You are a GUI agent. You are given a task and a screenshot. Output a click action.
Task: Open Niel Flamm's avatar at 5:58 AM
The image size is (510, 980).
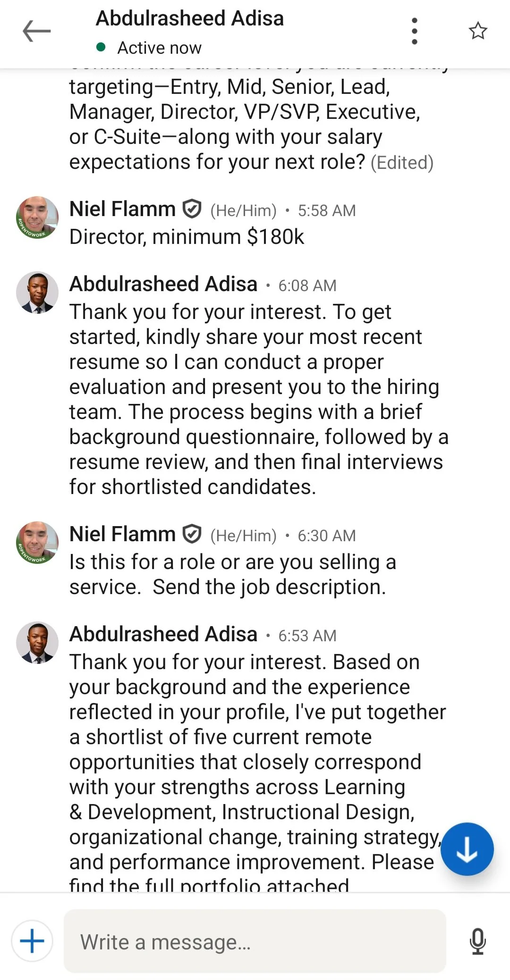[x=37, y=218]
